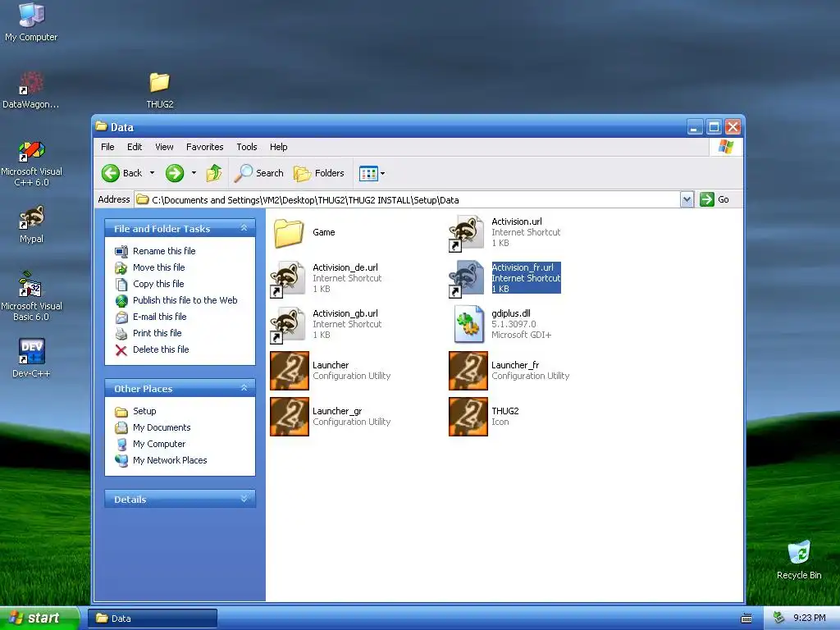Select the Launcher_fr configuration utility icon
840x630 pixels.
(468, 371)
